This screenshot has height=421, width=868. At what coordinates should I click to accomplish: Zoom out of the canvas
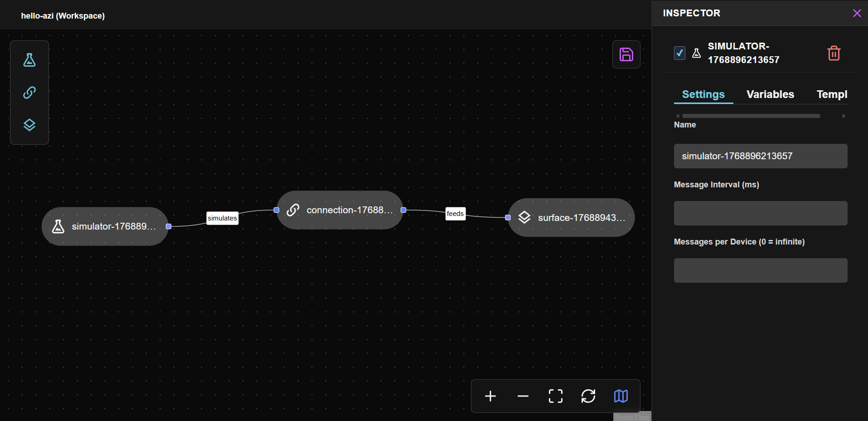(x=523, y=396)
